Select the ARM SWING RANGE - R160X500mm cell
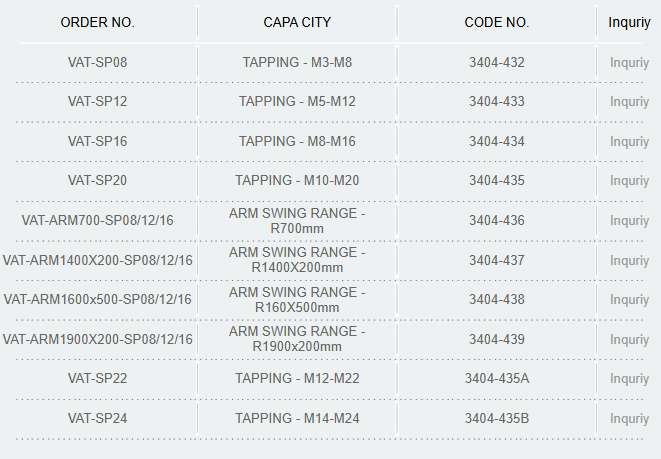This screenshot has height=459, width=661. (297, 300)
